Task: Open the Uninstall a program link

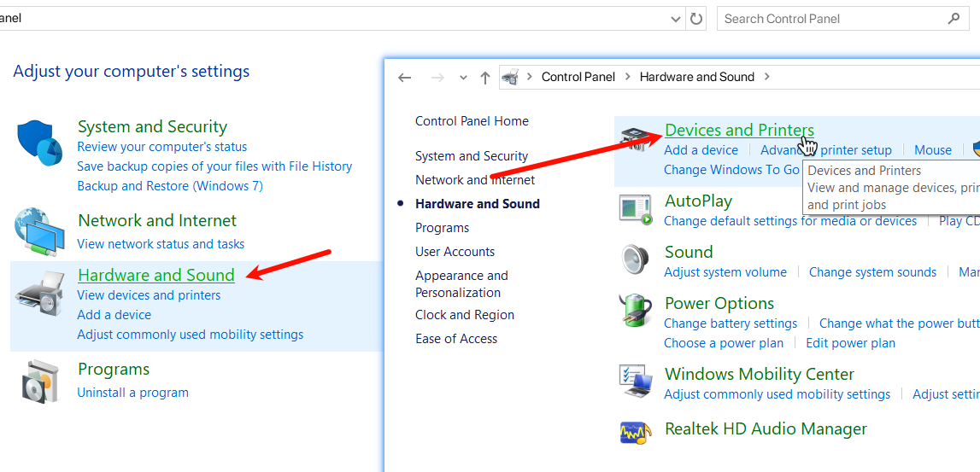Action: [132, 393]
